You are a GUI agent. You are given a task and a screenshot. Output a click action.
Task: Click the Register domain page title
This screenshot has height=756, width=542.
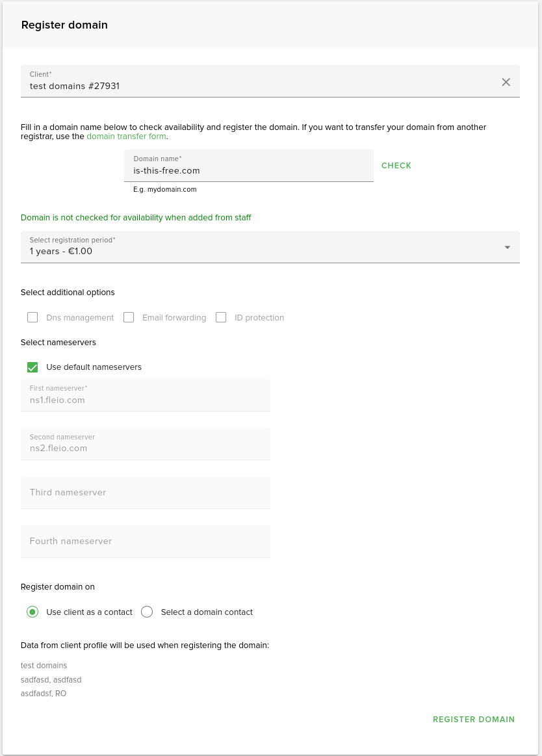tap(64, 25)
